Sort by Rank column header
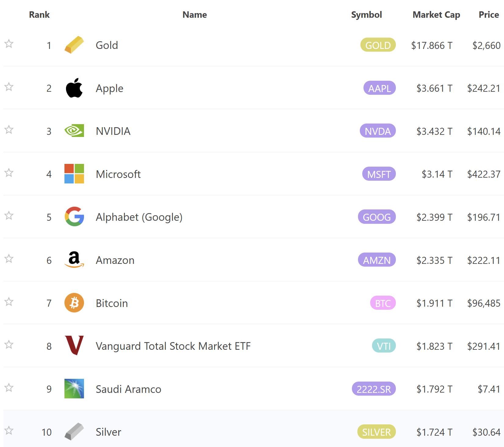Screen dimensions: 504x447 point(39,15)
